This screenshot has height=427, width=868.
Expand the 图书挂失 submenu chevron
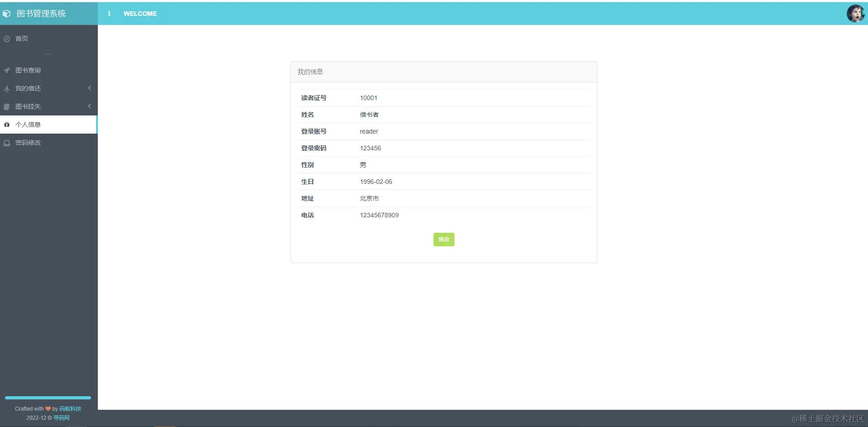(x=89, y=106)
